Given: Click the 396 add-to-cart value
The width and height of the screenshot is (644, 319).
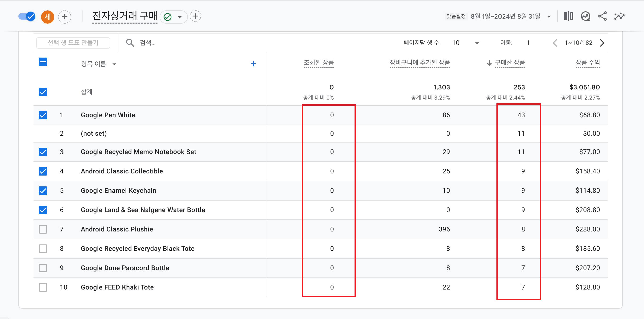Looking at the screenshot, I should [x=444, y=229].
